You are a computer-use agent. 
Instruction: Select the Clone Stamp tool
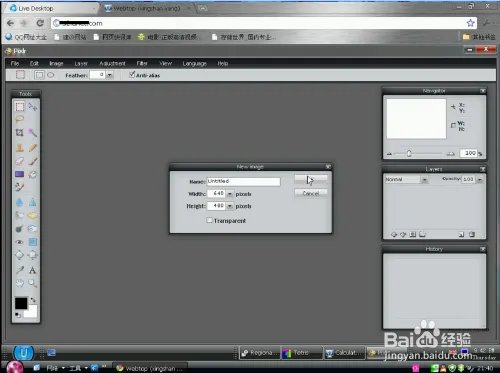click(x=20, y=147)
